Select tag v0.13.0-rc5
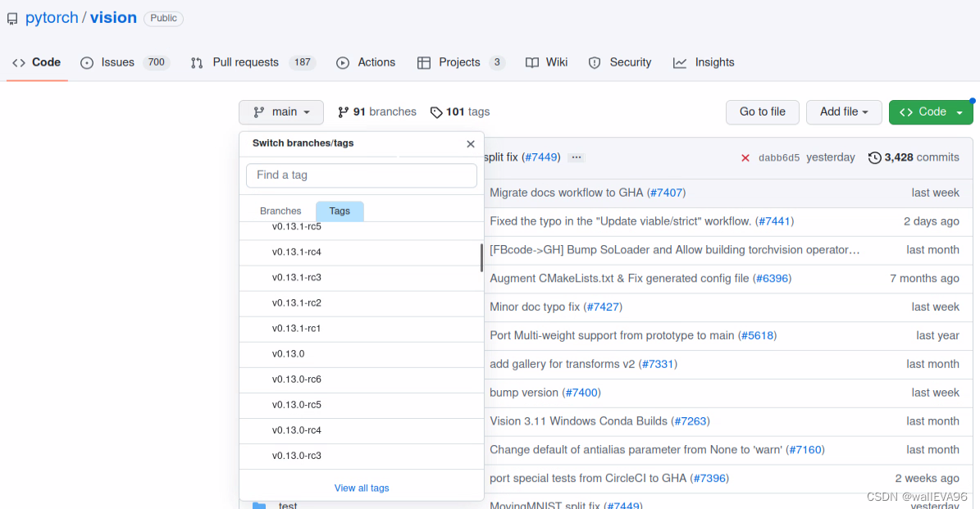 pos(360,406)
